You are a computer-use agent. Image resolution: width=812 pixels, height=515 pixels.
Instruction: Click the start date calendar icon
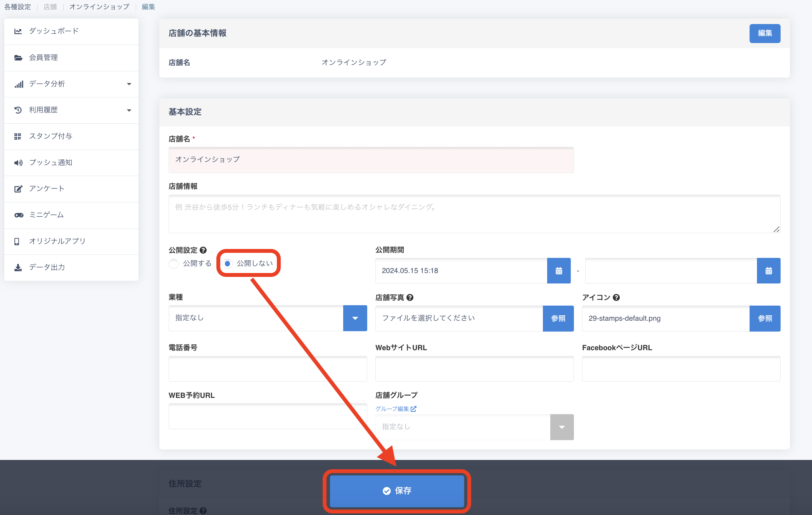559,271
